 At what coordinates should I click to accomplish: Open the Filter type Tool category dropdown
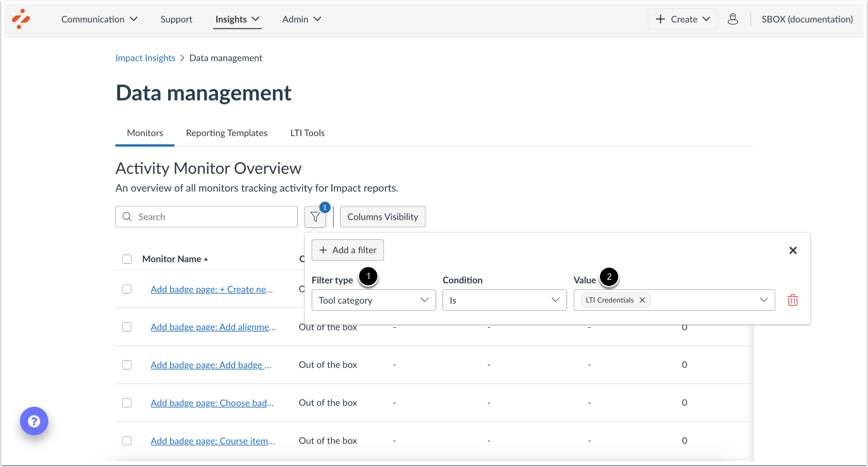[374, 300]
